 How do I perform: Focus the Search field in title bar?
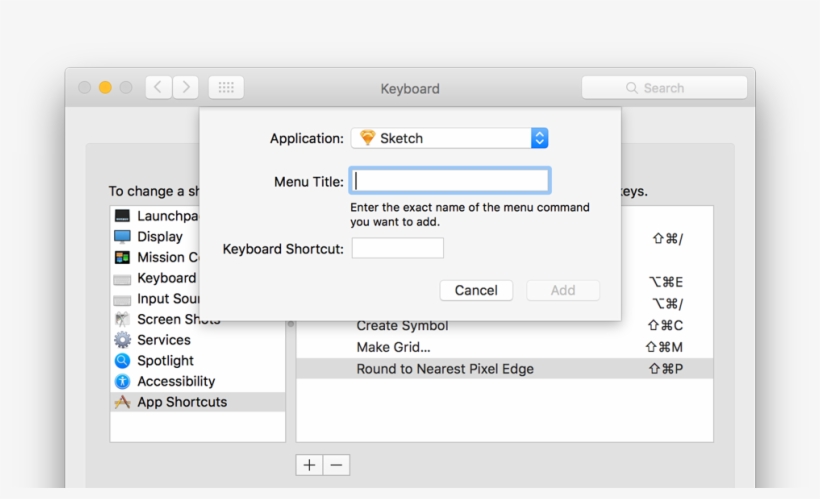point(664,87)
